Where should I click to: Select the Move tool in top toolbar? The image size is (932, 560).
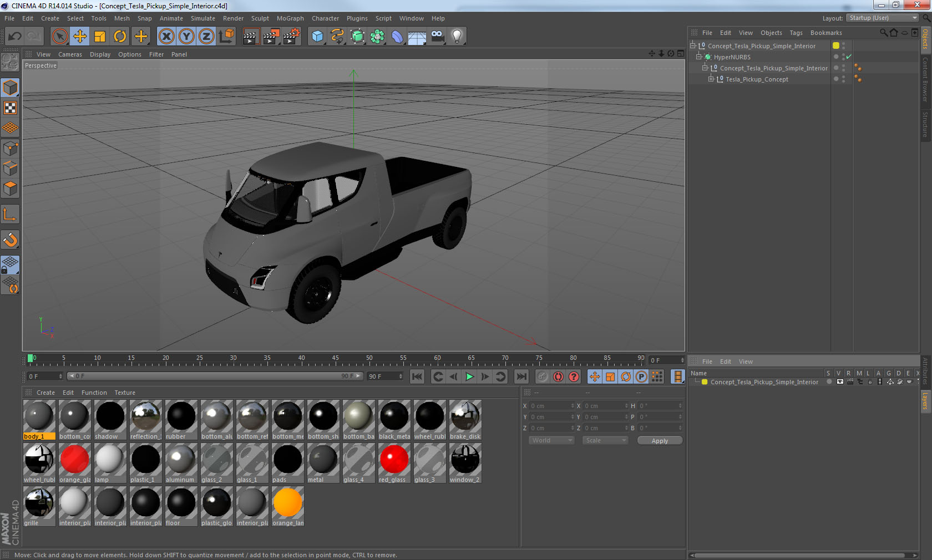(x=80, y=37)
